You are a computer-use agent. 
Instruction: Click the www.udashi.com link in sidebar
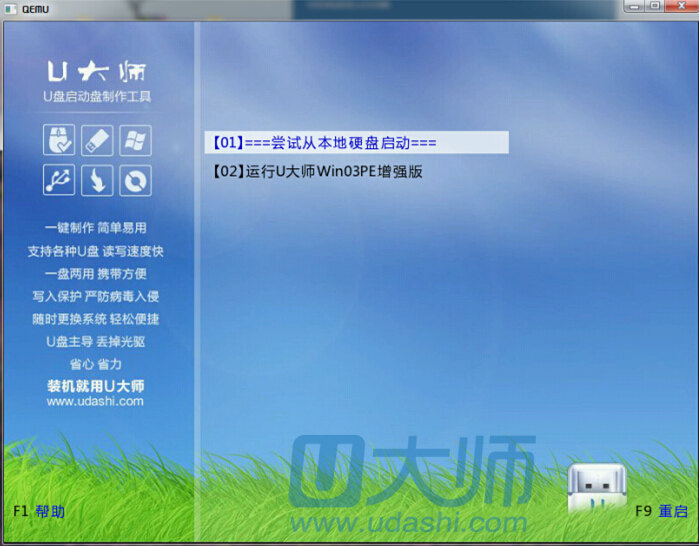pos(95,401)
